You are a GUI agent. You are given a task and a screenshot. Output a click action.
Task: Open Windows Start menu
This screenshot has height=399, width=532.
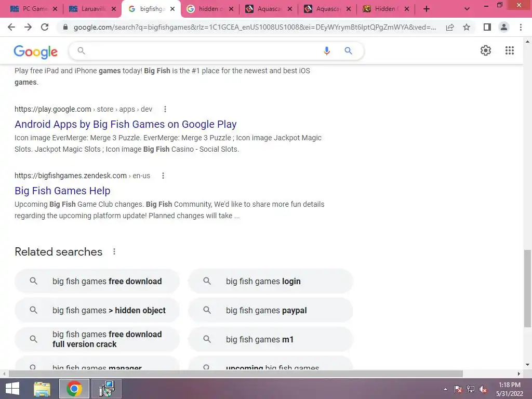[12, 389]
